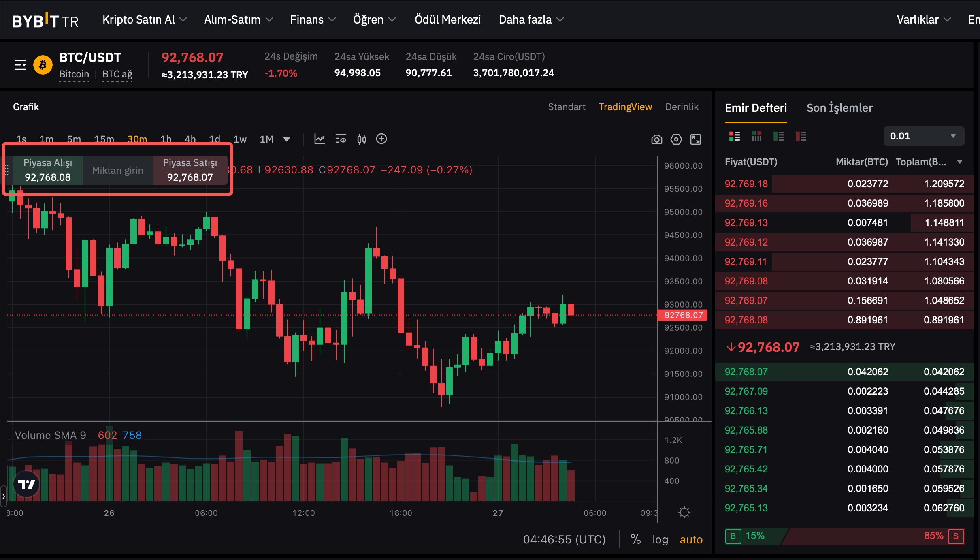Expand the chart to fullscreen

[x=696, y=139]
